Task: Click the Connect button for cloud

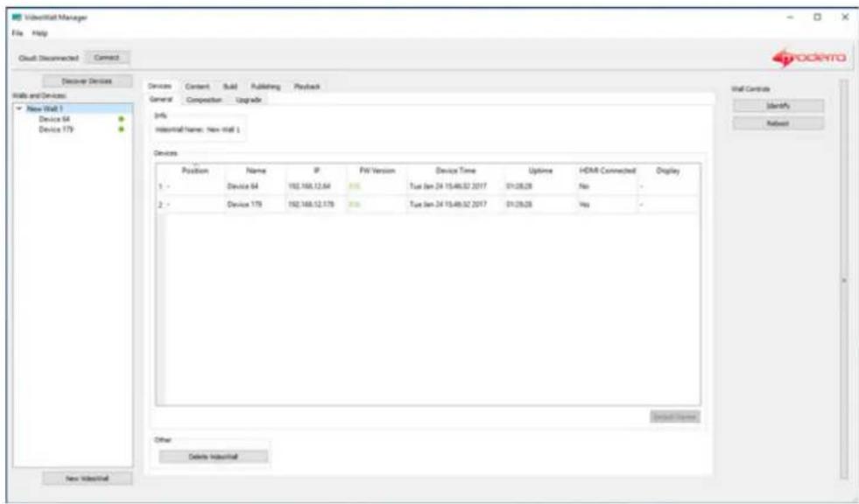Action: click(107, 58)
